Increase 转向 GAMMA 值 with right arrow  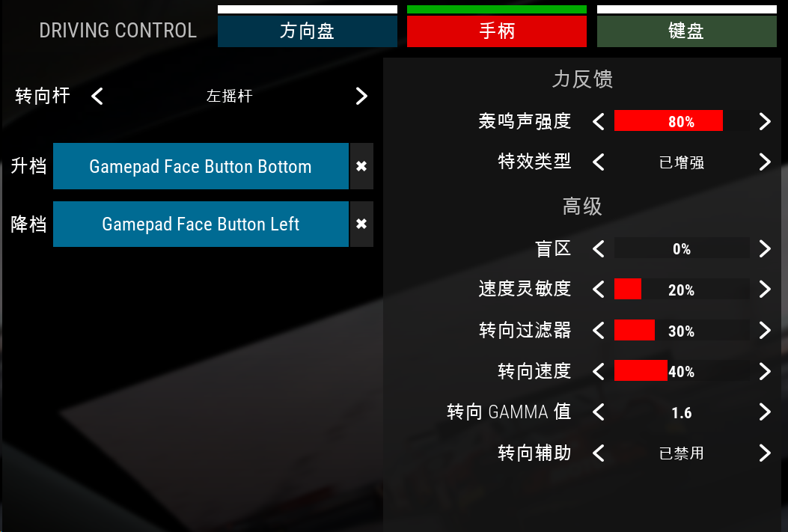click(x=764, y=412)
